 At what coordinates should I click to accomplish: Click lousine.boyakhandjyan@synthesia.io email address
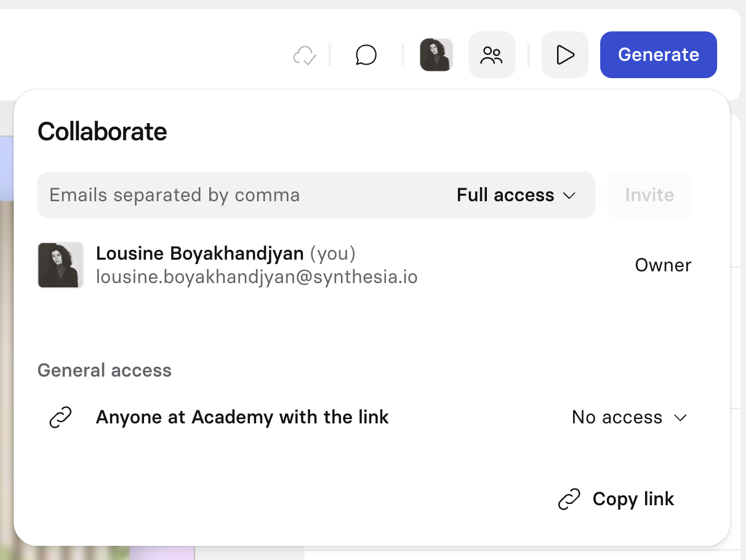coord(256,277)
